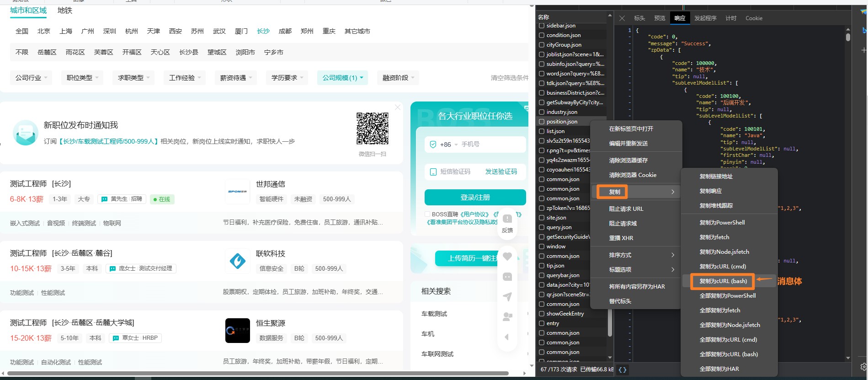Choose 复制 in the context menu
The height and width of the screenshot is (380, 868).
pos(636,192)
